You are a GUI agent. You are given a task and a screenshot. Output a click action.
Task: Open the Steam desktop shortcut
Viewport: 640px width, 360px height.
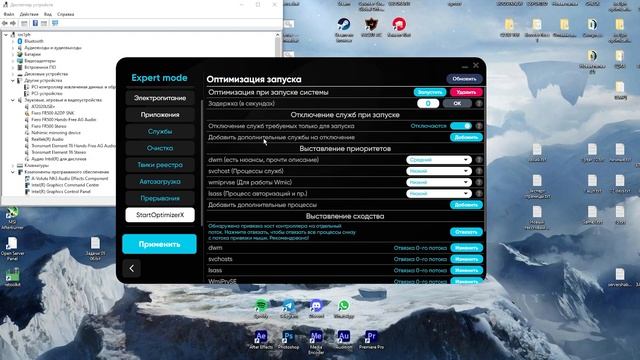344,24
